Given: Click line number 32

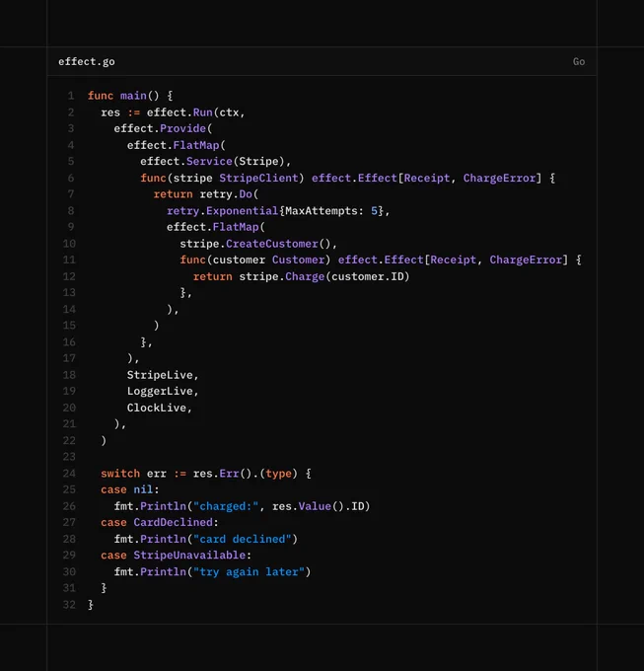Looking at the screenshot, I should [x=69, y=605].
